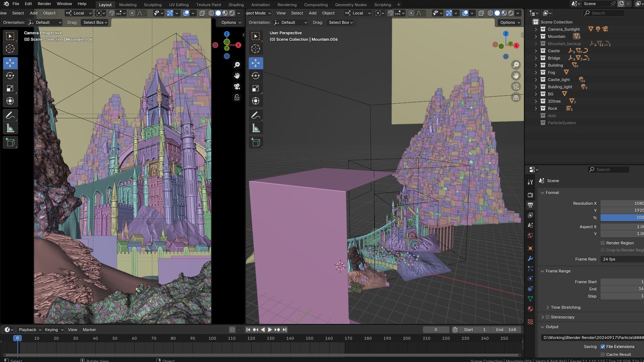Image resolution: width=644 pixels, height=362 pixels.
Task: Switch perspective/orthographic grid icon in right viewport
Action: click(x=516, y=98)
